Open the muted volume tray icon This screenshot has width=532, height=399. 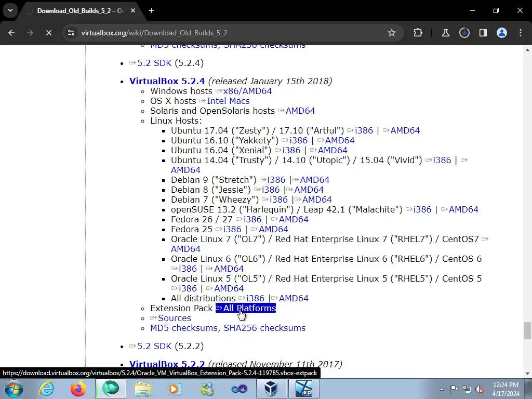pyautogui.click(x=480, y=389)
